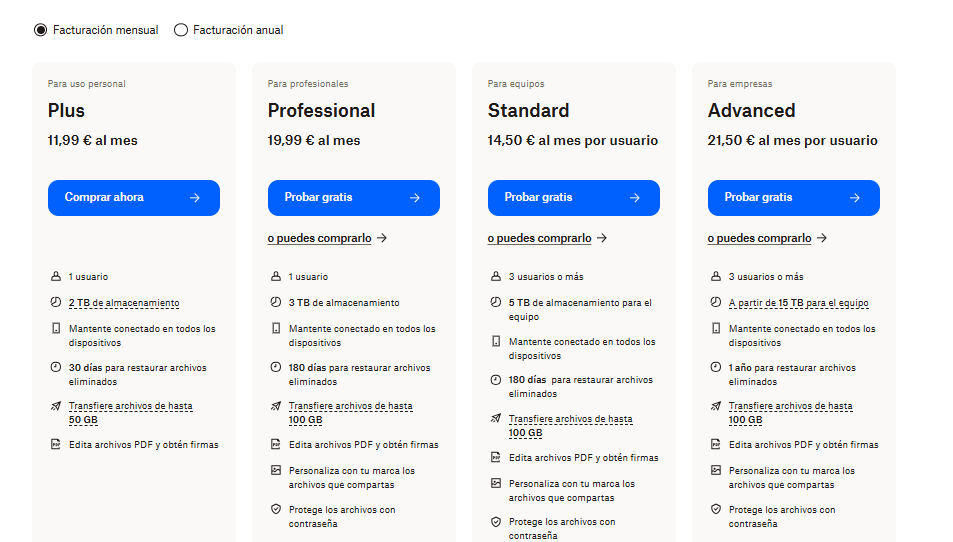The width and height of the screenshot is (953, 542).
Task: Click Probar gratis for Advanced plan
Action: click(794, 198)
